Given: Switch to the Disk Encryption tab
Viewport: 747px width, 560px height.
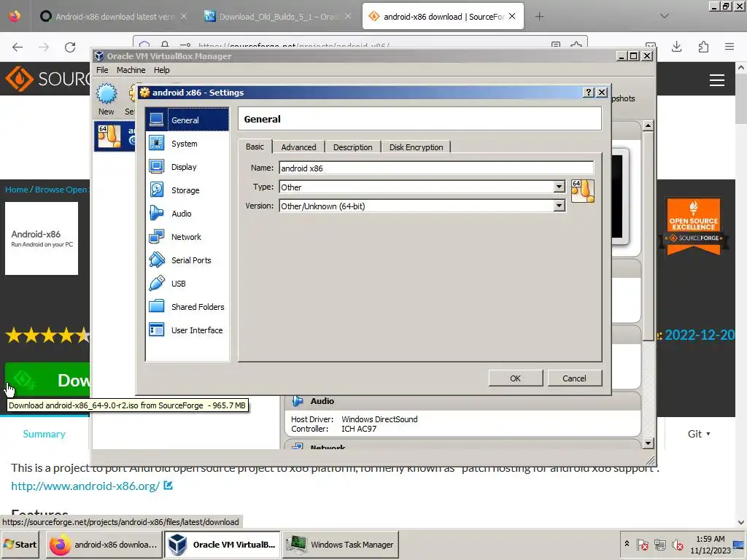Looking at the screenshot, I should point(417,147).
